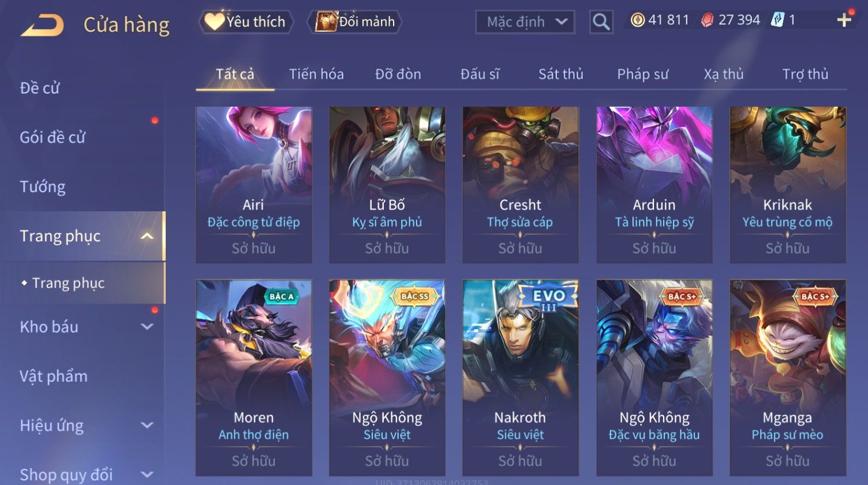The image size is (868, 485).
Task: Open Yêu thích heart favorites
Action: pyautogui.click(x=246, y=22)
